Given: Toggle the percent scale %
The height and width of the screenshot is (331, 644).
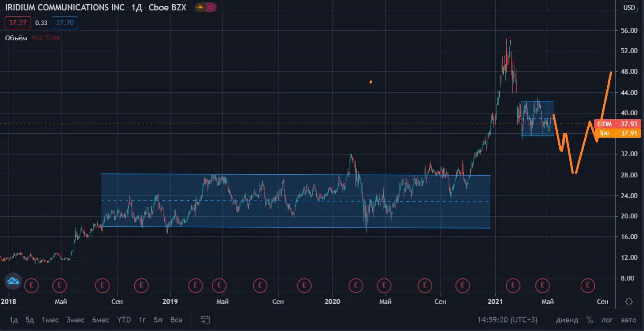Looking at the screenshot, I should [x=589, y=320].
